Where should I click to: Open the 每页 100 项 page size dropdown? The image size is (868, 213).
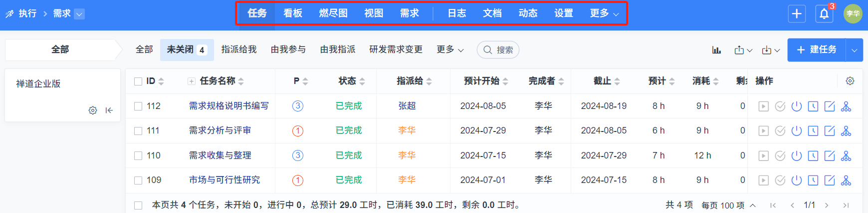coord(728,205)
